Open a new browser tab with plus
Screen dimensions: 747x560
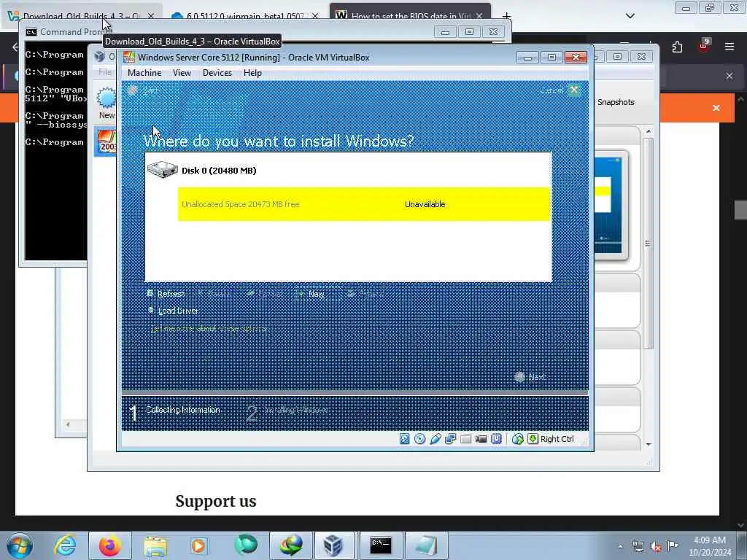pyautogui.click(x=507, y=16)
